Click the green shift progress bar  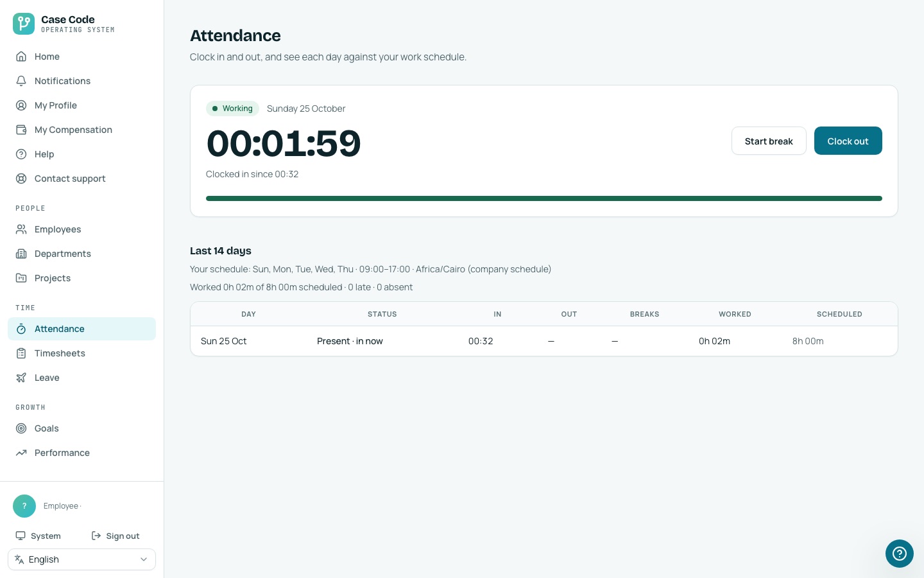(x=544, y=198)
